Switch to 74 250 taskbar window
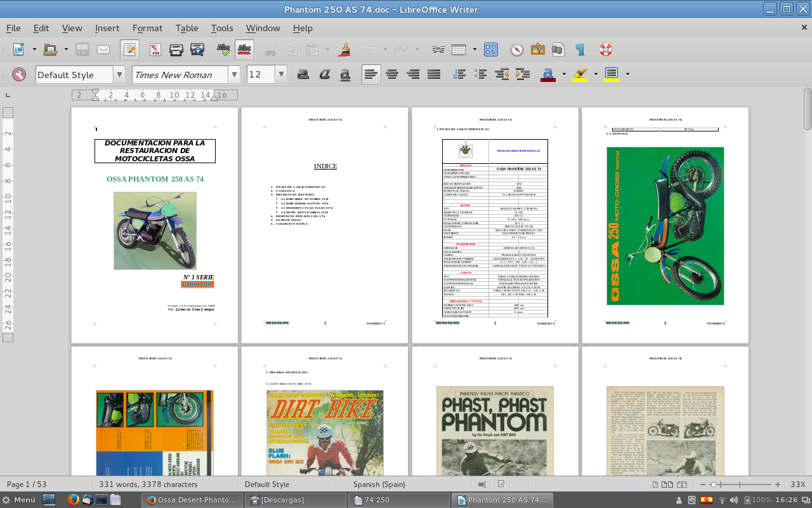This screenshot has height=508, width=812. click(x=400, y=500)
